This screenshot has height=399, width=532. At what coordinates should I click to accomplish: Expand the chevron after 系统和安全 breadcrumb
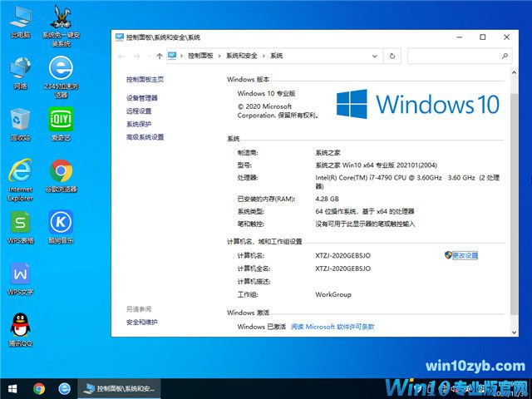coord(264,56)
